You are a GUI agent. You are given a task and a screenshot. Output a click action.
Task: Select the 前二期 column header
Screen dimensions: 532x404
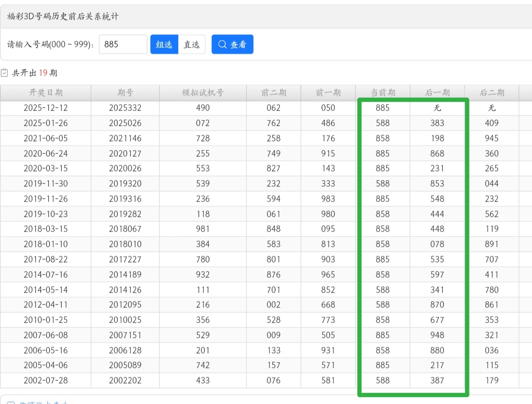tap(273, 93)
